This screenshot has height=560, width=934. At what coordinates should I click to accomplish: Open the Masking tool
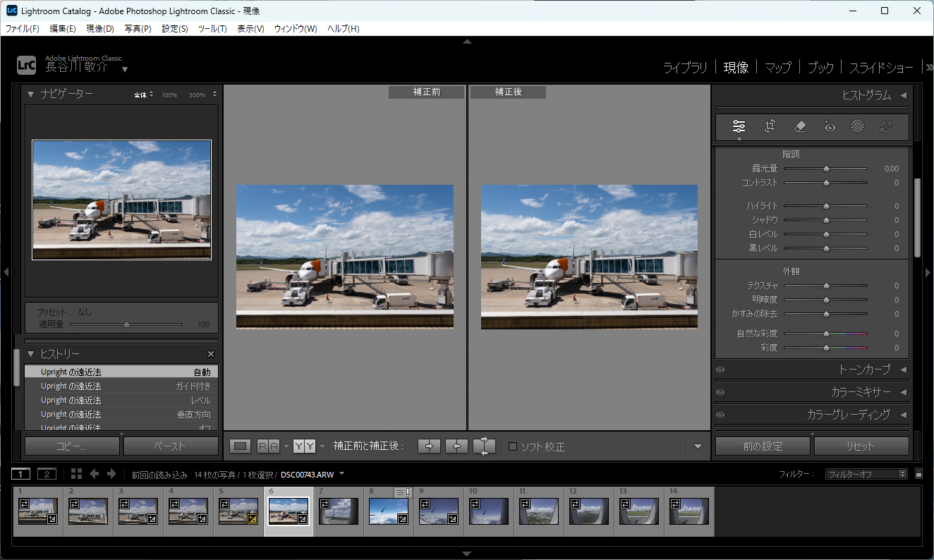click(x=857, y=126)
